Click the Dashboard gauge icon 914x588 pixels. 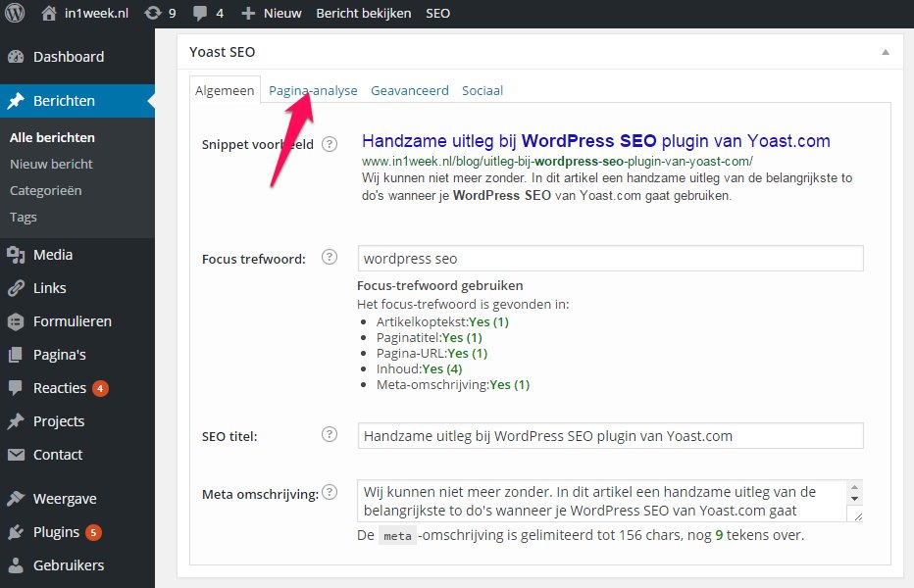[x=16, y=57]
